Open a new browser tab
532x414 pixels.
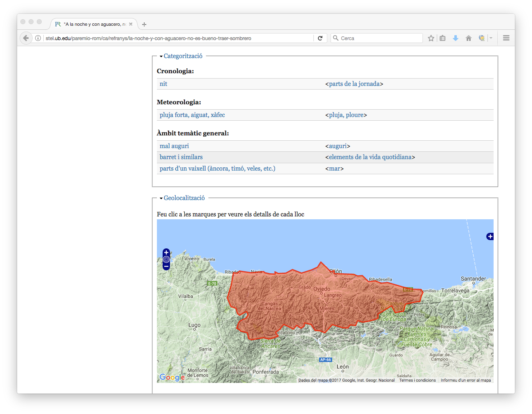coord(144,25)
